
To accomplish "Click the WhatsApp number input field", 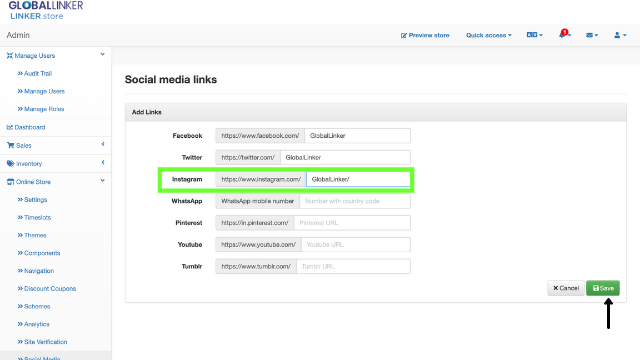I will pyautogui.click(x=355, y=201).
